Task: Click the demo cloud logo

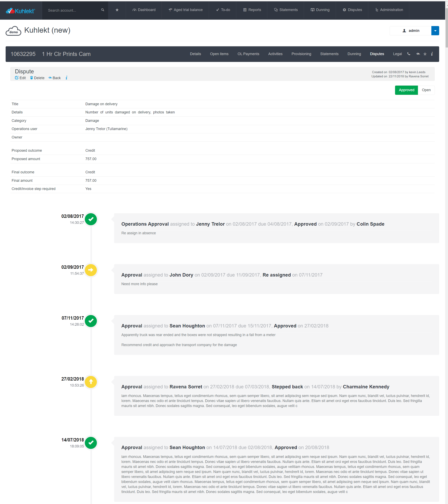Action: click(x=13, y=31)
